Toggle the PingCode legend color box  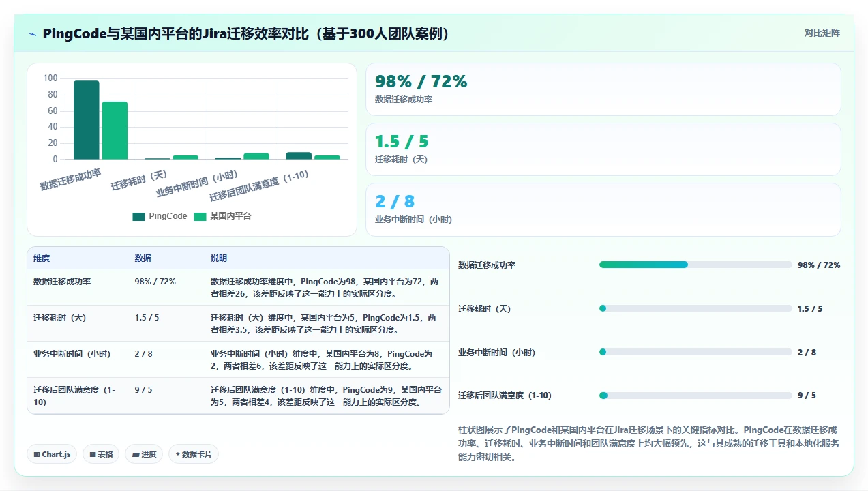(138, 216)
